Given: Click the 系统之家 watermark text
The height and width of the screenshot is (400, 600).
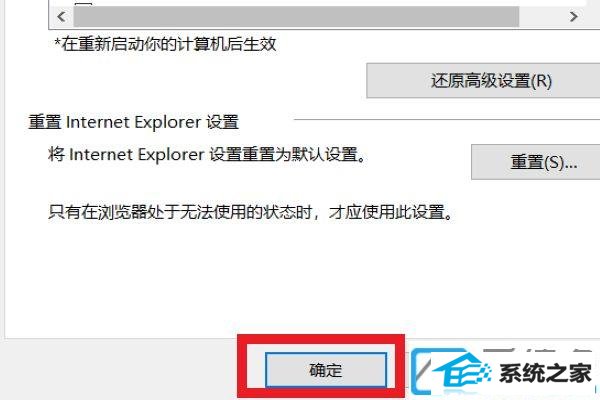Looking at the screenshot, I should (x=546, y=373).
